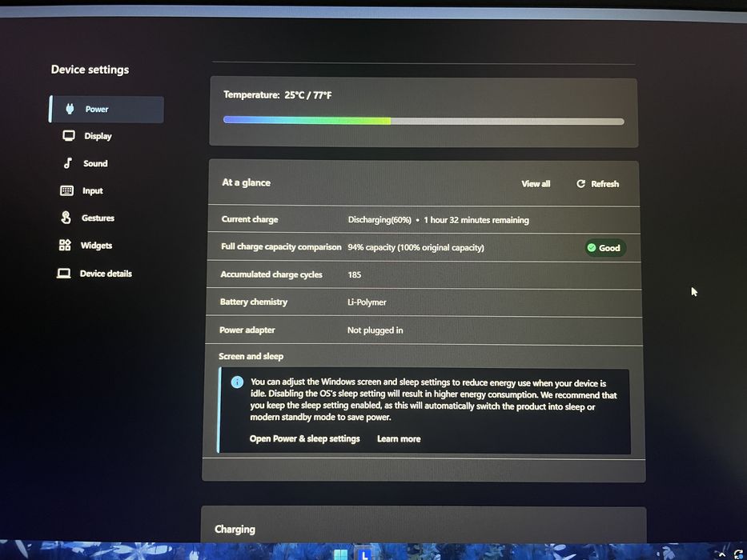Click the Device settings title

tap(90, 70)
